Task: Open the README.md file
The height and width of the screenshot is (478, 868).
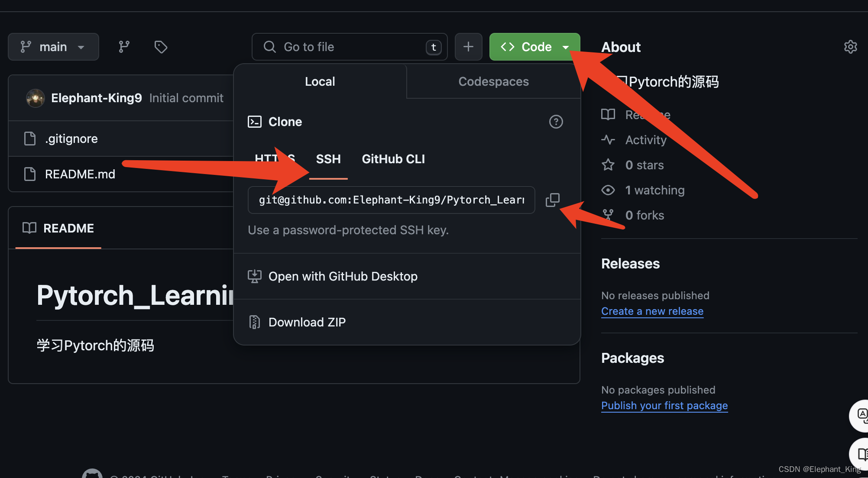Action: pyautogui.click(x=80, y=174)
